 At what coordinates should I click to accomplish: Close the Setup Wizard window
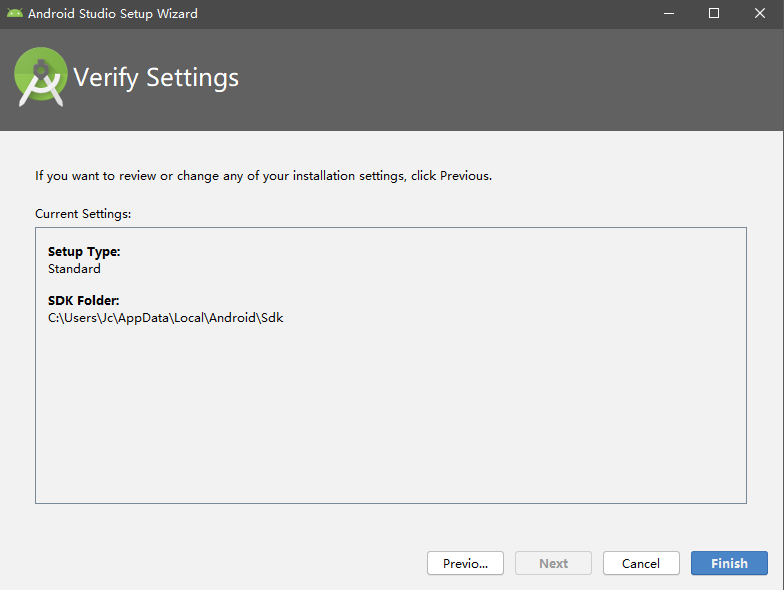point(760,14)
